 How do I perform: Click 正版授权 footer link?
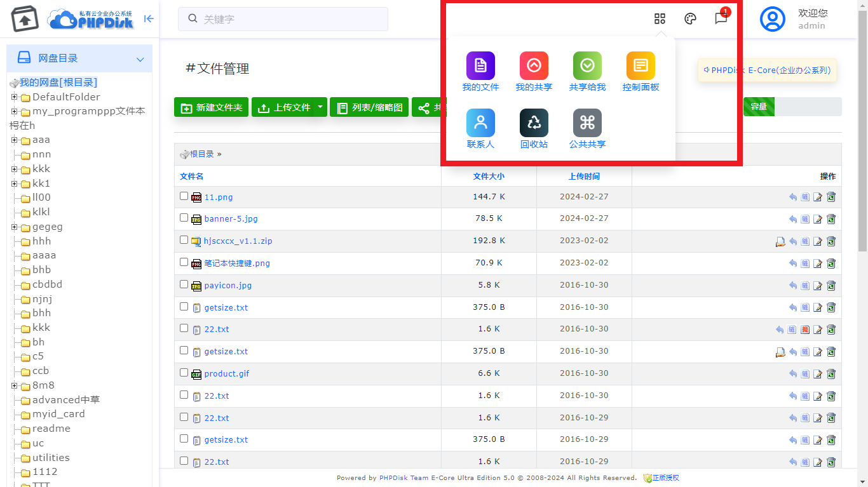(x=665, y=478)
